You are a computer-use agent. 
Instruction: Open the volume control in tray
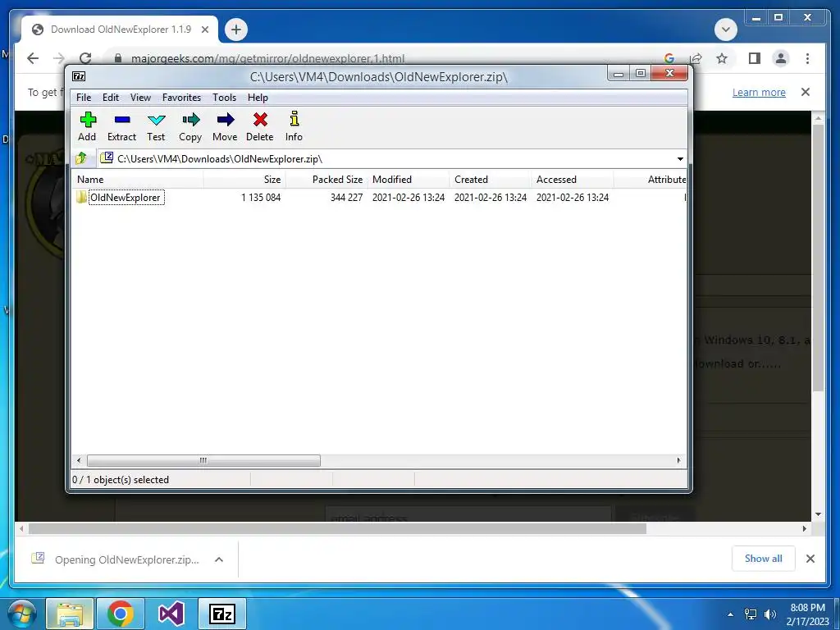[x=770, y=614]
